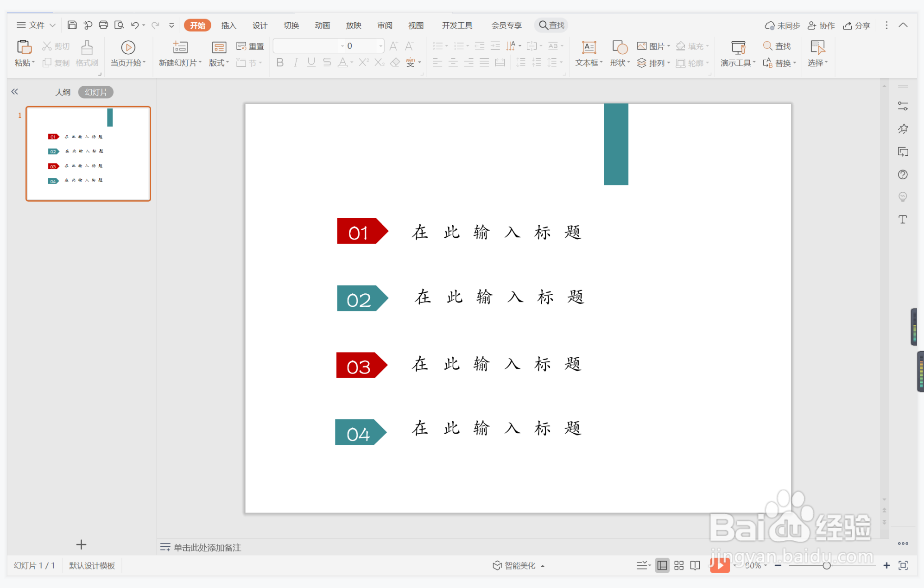
Task: Toggle Bold formatting
Action: 280,63
